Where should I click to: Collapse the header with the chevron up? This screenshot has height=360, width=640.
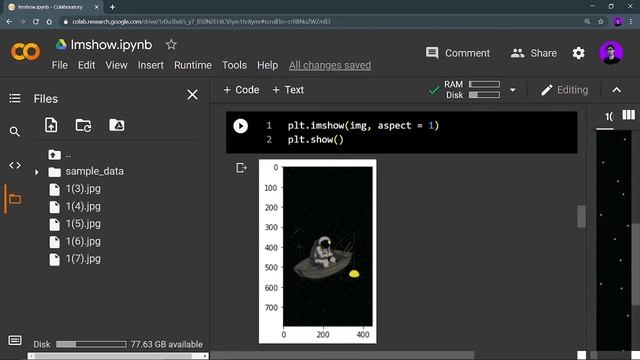coord(616,90)
